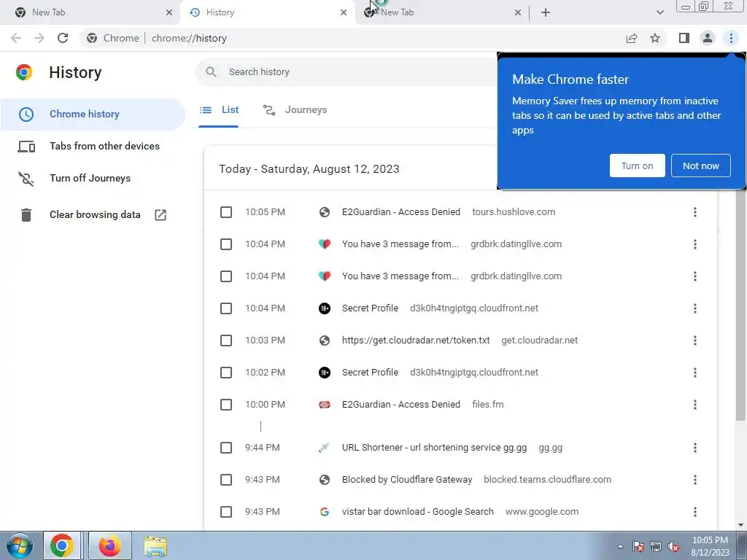Open more actions for gg.gg entry
This screenshot has height=560, width=747.
pyautogui.click(x=695, y=448)
